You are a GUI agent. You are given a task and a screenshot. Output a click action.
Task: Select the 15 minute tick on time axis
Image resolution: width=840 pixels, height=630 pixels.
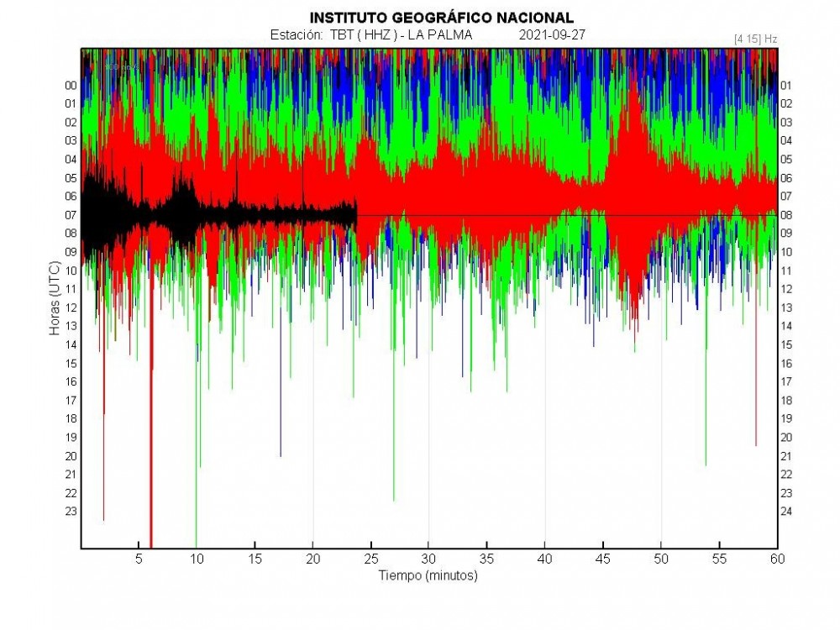tap(255, 559)
